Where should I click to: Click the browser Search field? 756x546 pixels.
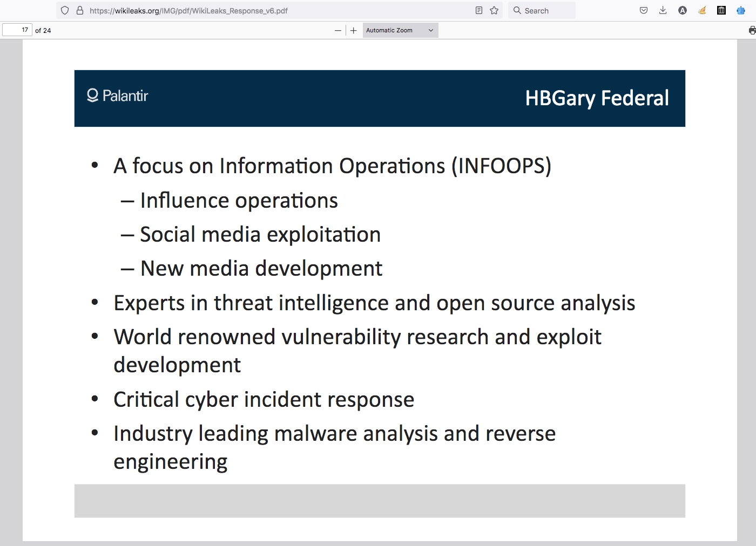point(542,10)
